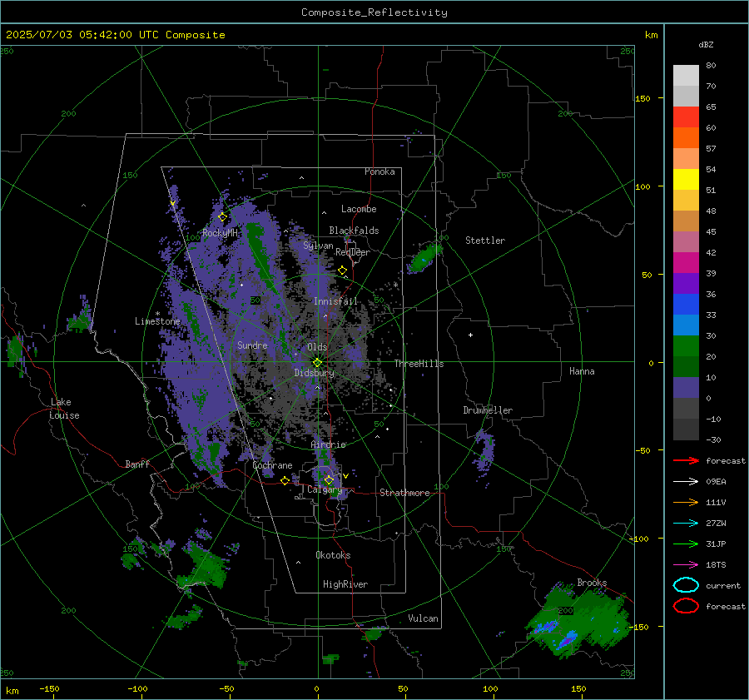The image size is (749, 700).
Task: Click the green 30–20 dBZ color swatch
Action: point(686,346)
